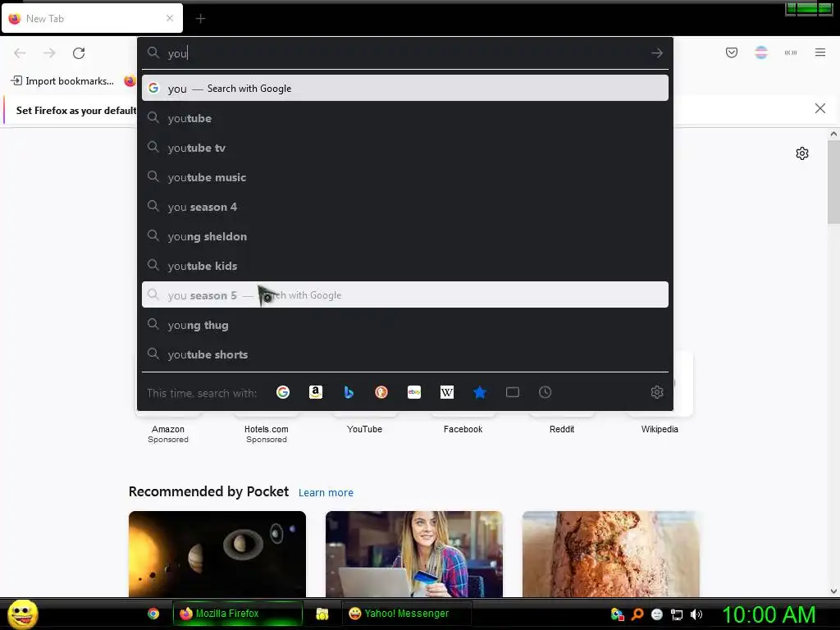840x630 pixels.
Task: Open Save to Pocket icon
Action: [732, 52]
